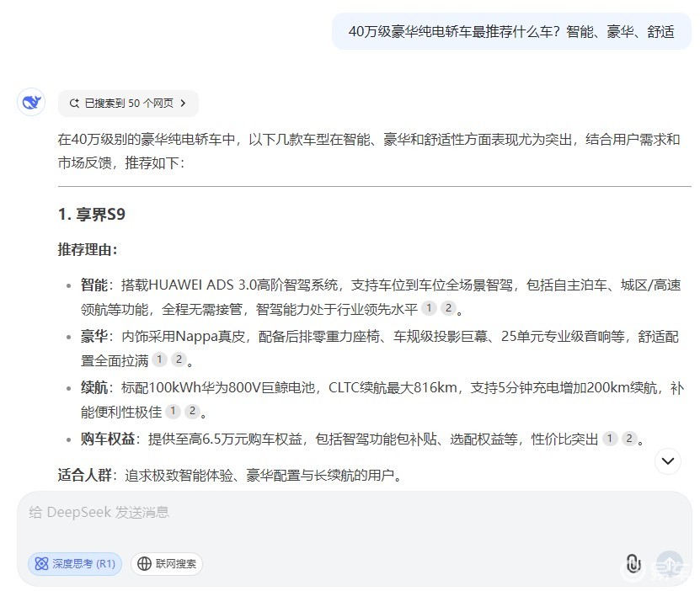Click the bold 豪华 bullet label
Image resolution: width=700 pixels, height=591 pixels.
coord(94,336)
